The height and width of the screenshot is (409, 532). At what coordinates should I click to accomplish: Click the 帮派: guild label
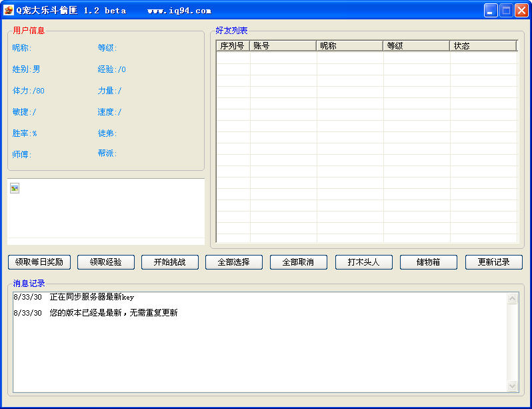click(x=107, y=153)
